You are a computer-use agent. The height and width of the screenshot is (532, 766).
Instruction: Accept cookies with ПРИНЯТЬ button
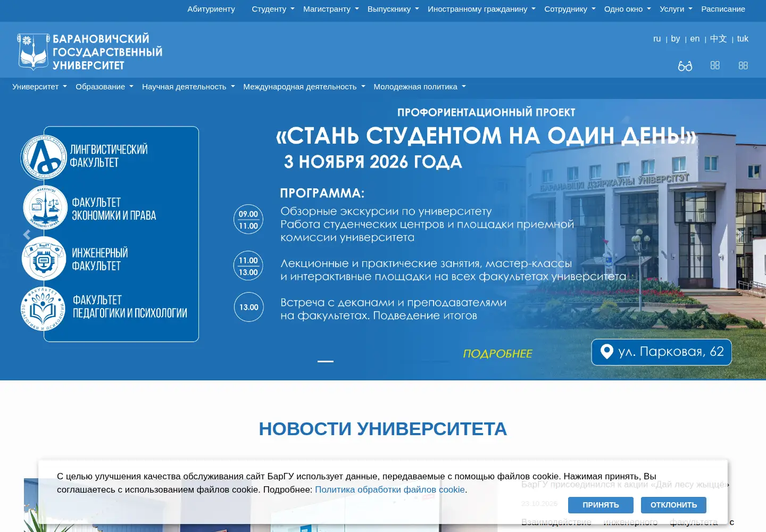tap(601, 505)
